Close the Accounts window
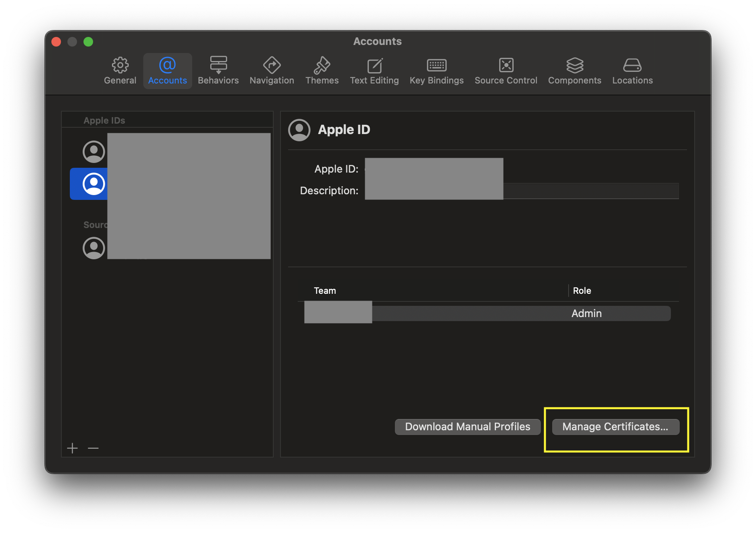756x533 pixels. pyautogui.click(x=56, y=42)
